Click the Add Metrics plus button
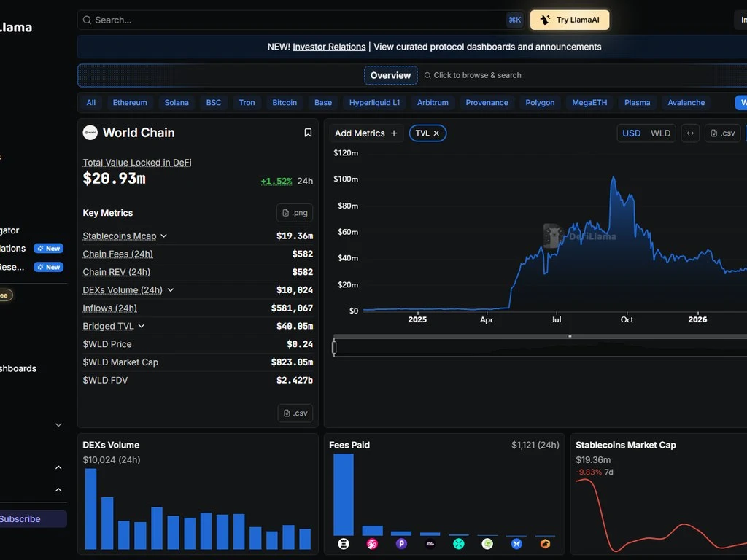The height and width of the screenshot is (560, 747). point(366,133)
